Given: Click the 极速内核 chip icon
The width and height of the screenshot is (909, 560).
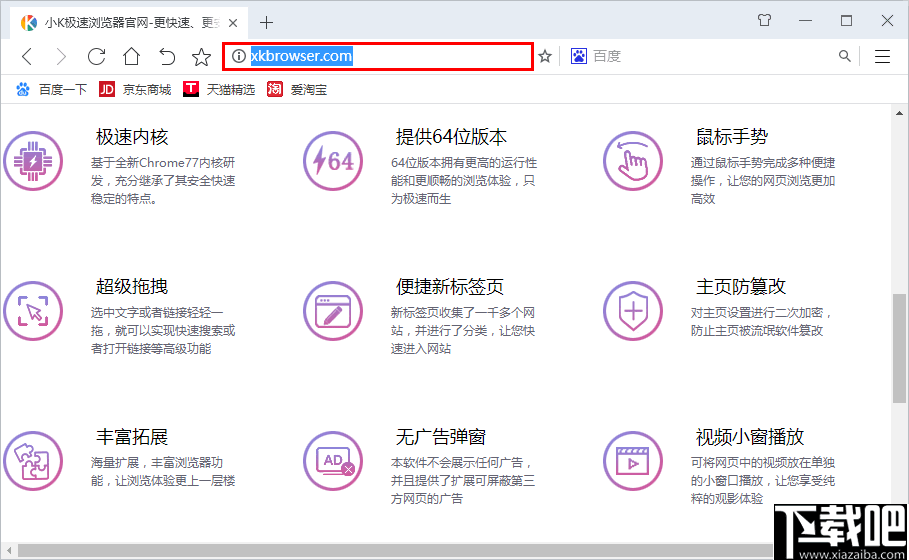Looking at the screenshot, I should (x=33, y=161).
